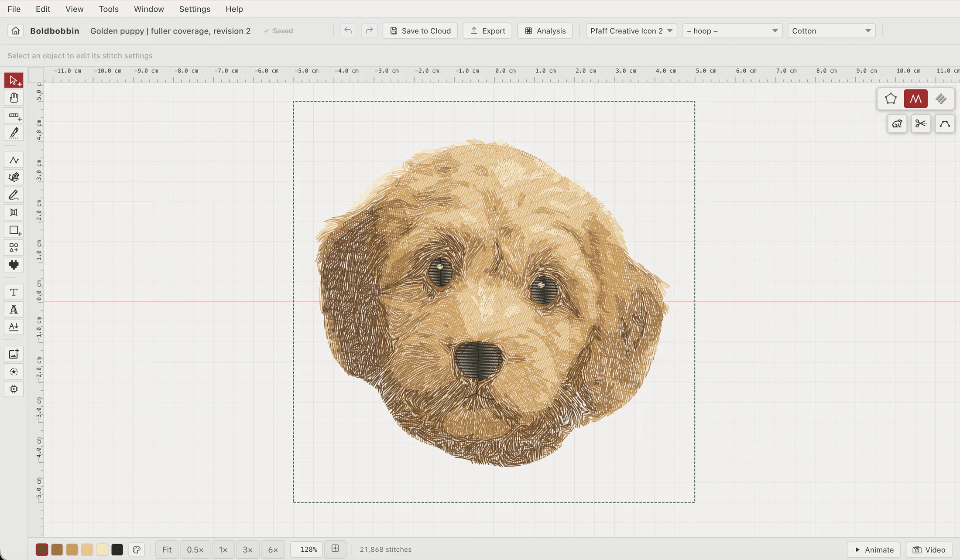Open the shapes library tool
Image resolution: width=960 pixels, height=560 pixels.
(x=14, y=248)
